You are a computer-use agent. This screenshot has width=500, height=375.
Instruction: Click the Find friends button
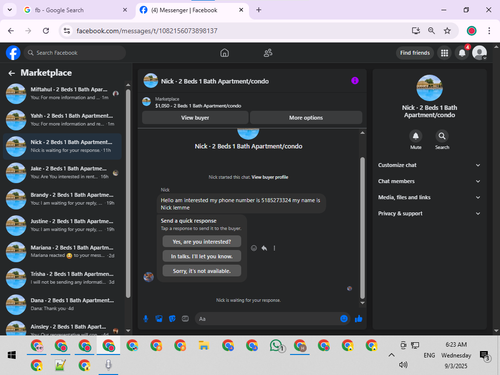pyautogui.click(x=415, y=53)
